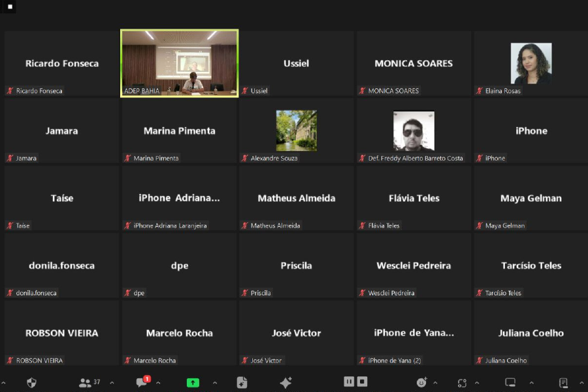This screenshot has width=588, height=392.
Task: Select the ROBSON VIEIRA participant tile
Action: point(62,333)
